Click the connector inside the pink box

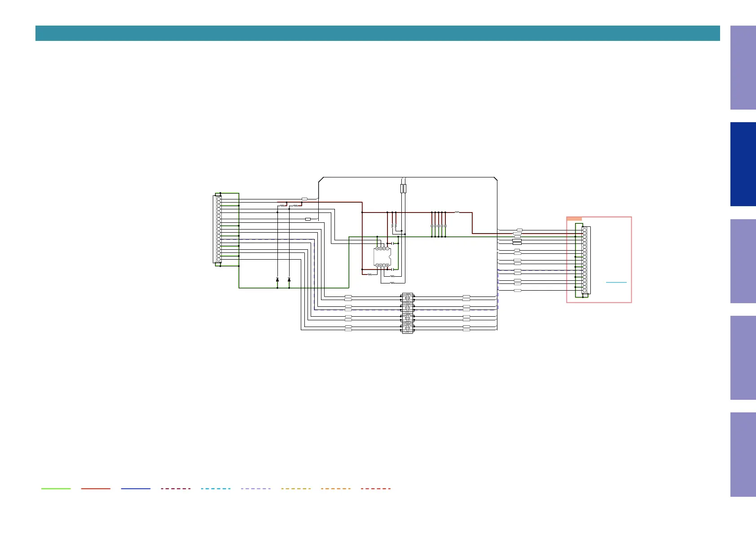[x=586, y=260]
